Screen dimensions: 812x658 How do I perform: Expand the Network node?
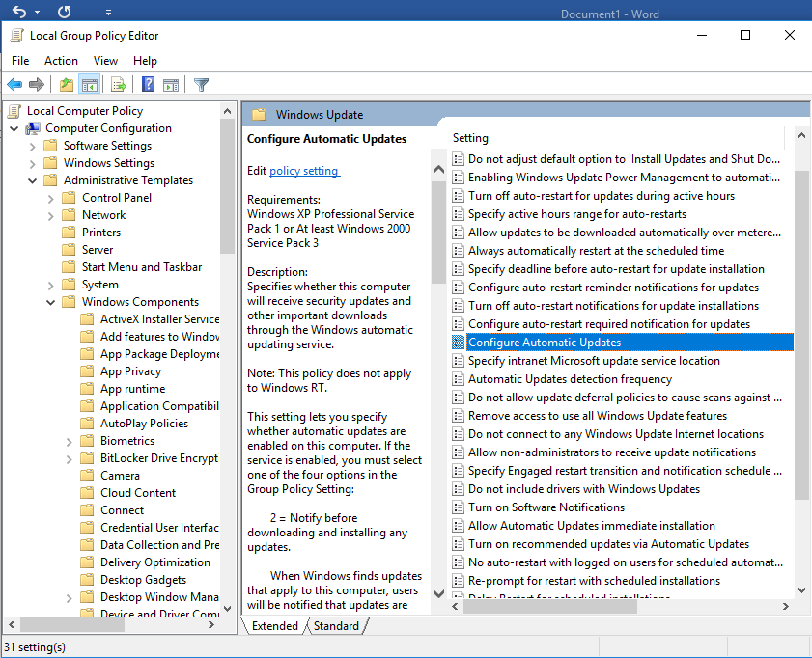(x=50, y=216)
